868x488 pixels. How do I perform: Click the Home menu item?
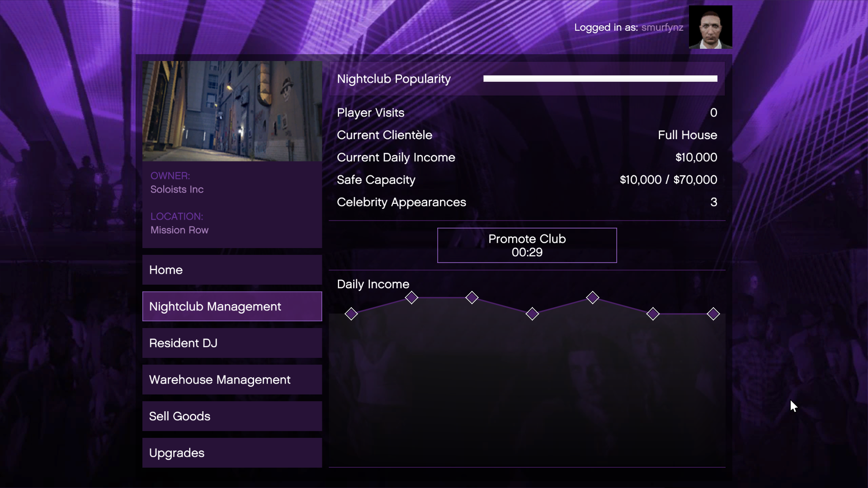tap(232, 269)
